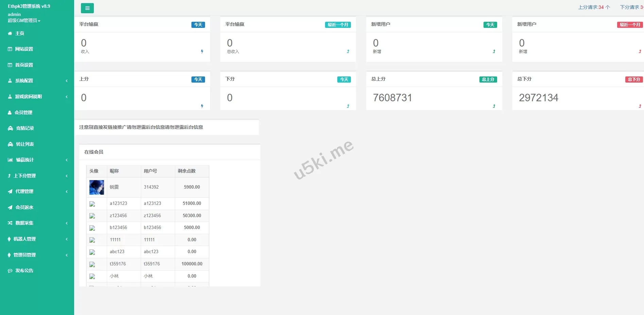
Task: Open the 超级GM管理员 admin dropdown
Action: coord(24,20)
